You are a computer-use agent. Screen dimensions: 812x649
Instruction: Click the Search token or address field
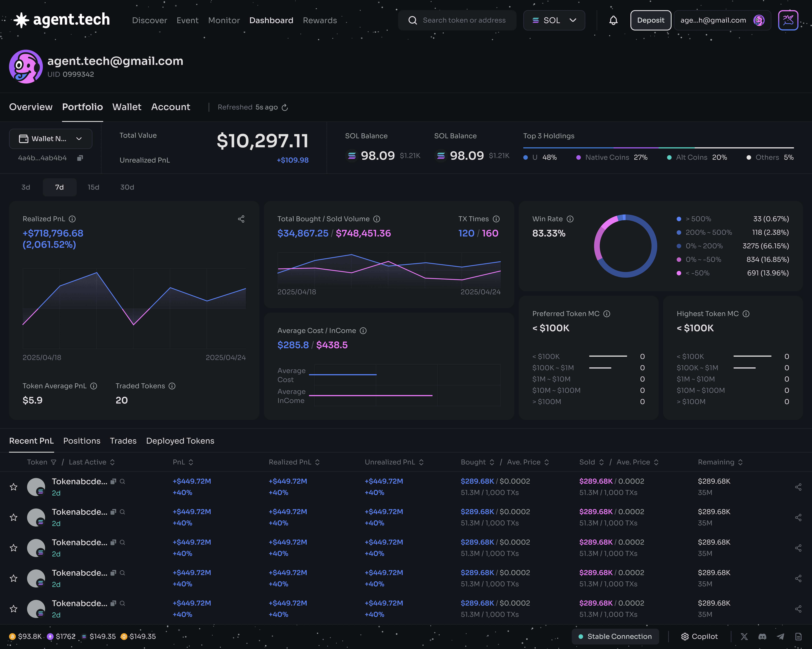(x=464, y=20)
